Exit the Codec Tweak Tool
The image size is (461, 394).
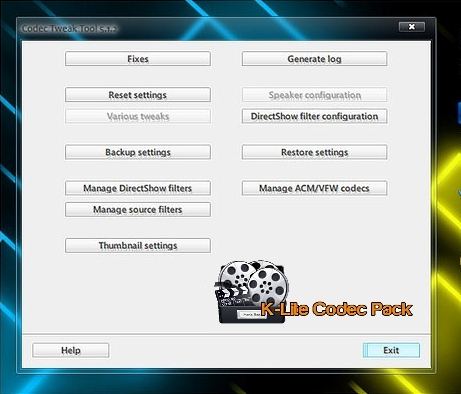pos(391,350)
